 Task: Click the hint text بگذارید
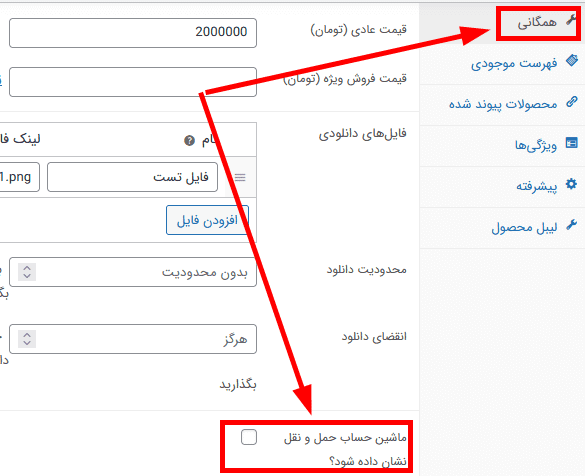pos(238,385)
